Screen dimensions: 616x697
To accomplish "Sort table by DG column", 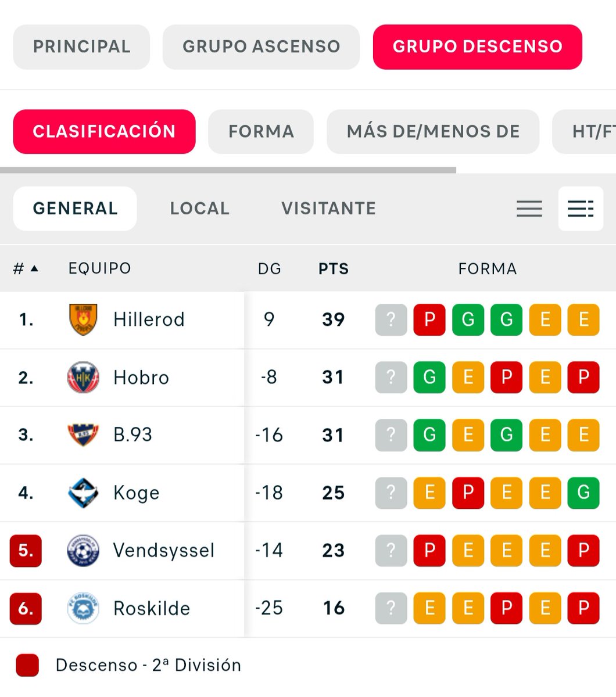I will pyautogui.click(x=270, y=268).
